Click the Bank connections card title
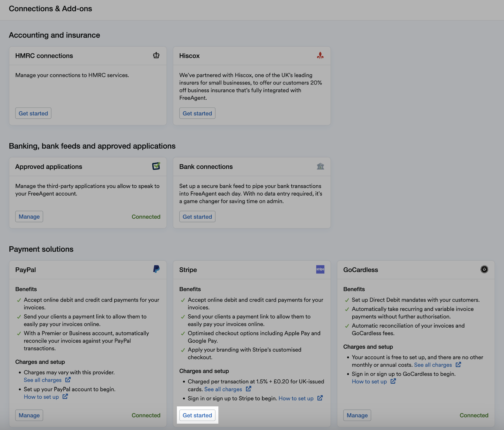The width and height of the screenshot is (504, 430). (x=206, y=167)
